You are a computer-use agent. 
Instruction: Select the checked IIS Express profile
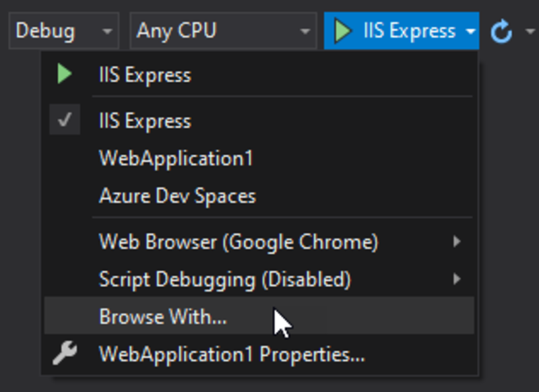tap(259, 121)
